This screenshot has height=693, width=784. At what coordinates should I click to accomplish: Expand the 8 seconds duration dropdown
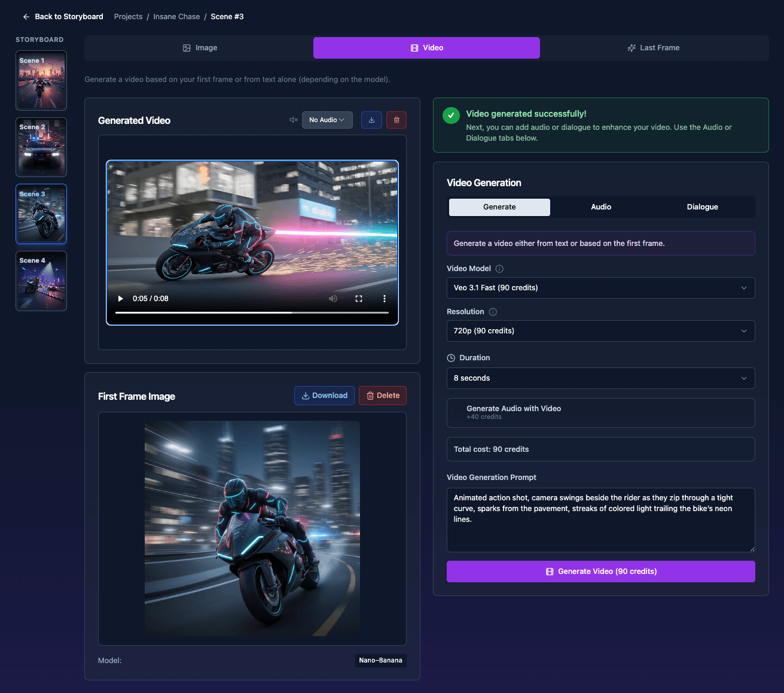pyautogui.click(x=600, y=378)
